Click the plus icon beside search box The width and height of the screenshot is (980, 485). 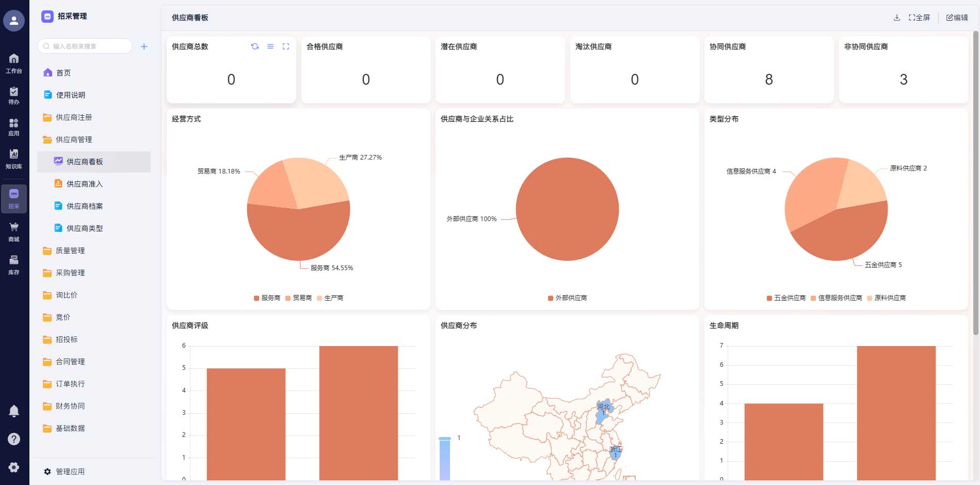(x=144, y=46)
